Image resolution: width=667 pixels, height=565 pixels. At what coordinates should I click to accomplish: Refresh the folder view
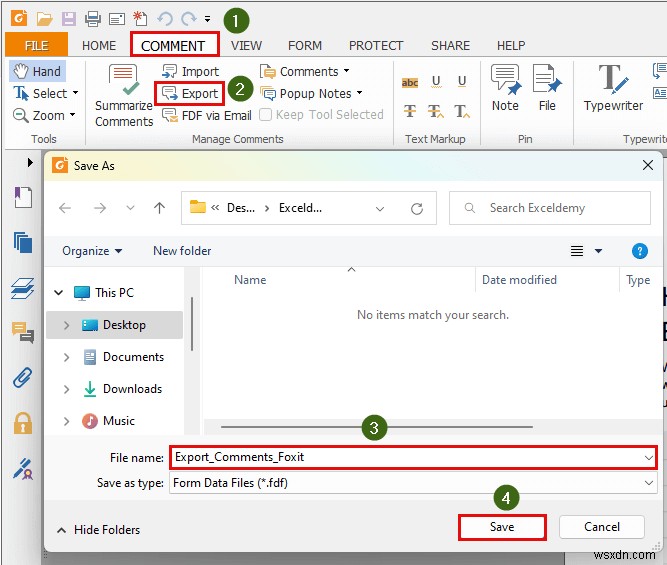(417, 208)
